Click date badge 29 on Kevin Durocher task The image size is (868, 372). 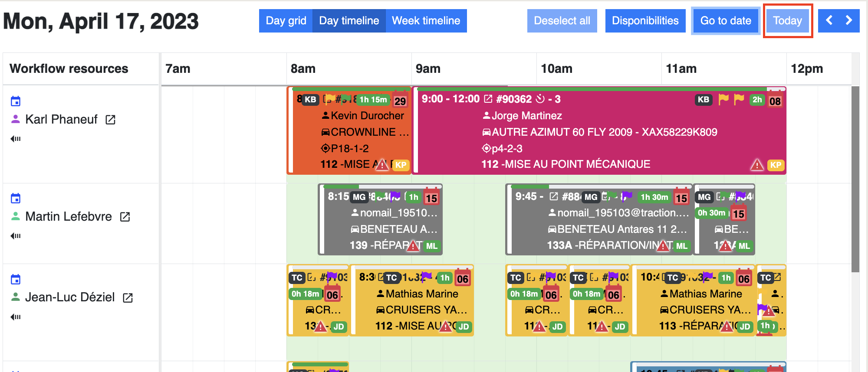pyautogui.click(x=400, y=99)
